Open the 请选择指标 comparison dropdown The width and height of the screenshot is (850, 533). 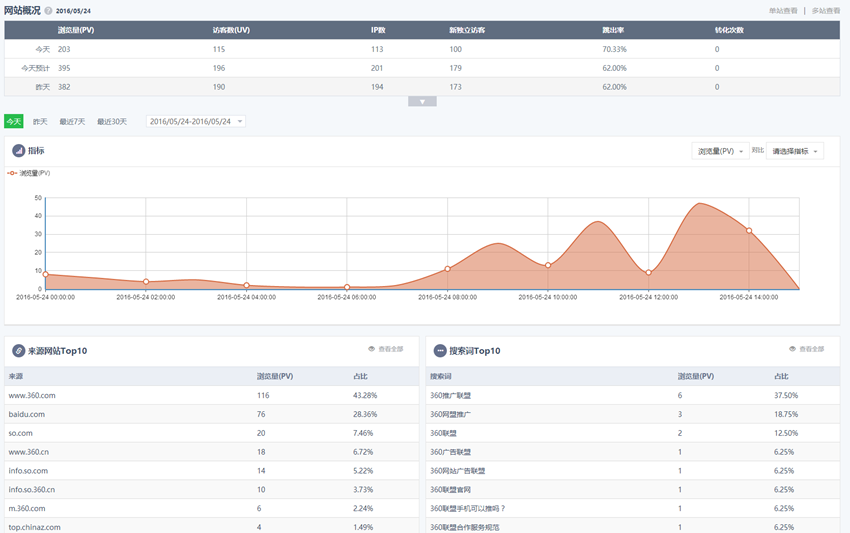(795, 151)
